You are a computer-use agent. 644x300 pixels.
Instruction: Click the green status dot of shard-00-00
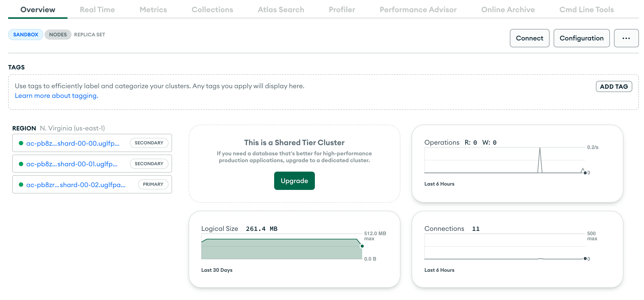click(21, 143)
